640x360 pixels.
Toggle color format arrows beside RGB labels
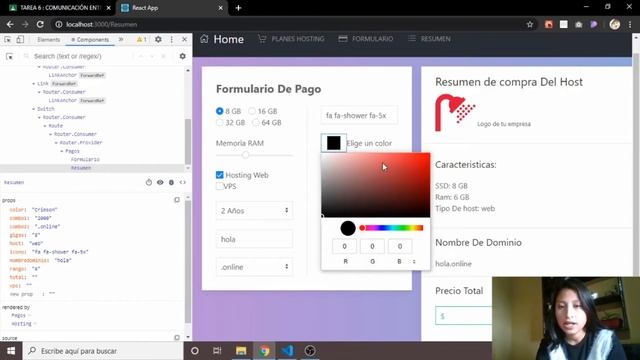point(414,262)
